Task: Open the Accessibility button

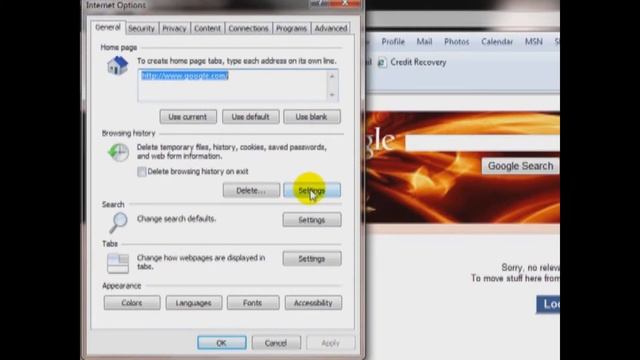Action: (313, 303)
